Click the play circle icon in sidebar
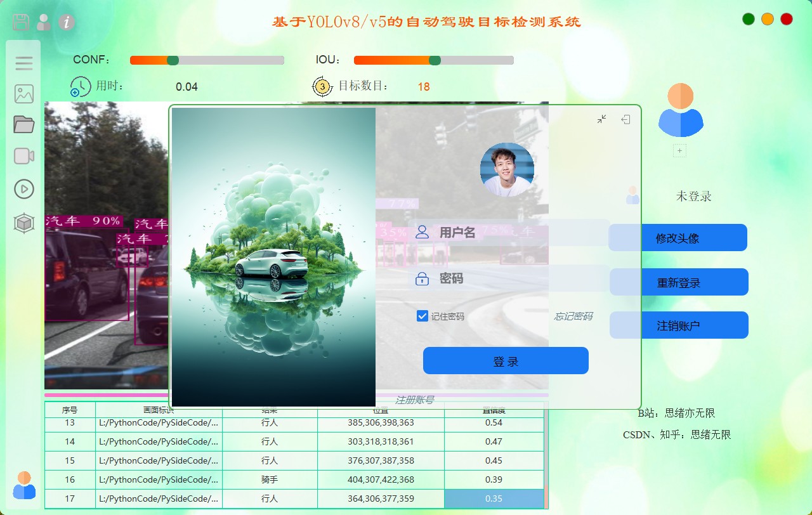Image resolution: width=812 pixels, height=515 pixels. coord(24,188)
